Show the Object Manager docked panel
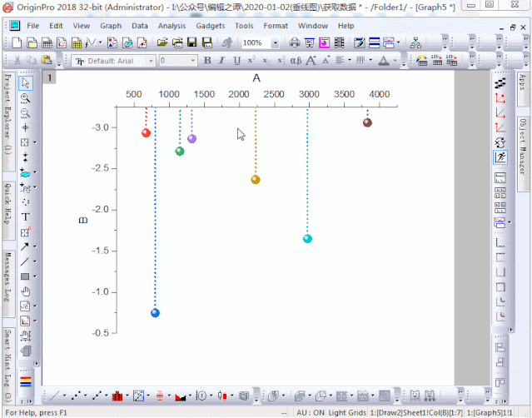Screen dimensions: 532x418 tap(524, 145)
